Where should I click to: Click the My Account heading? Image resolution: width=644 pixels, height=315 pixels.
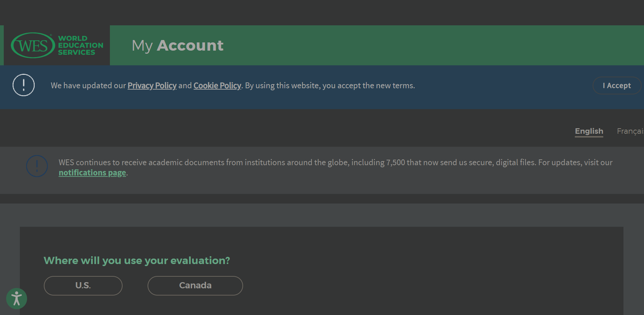(x=178, y=45)
